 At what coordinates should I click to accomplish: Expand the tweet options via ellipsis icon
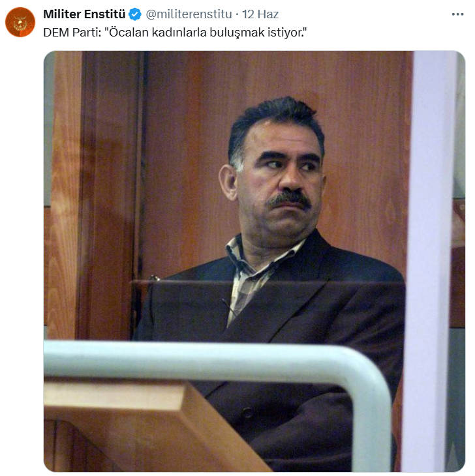click(457, 14)
